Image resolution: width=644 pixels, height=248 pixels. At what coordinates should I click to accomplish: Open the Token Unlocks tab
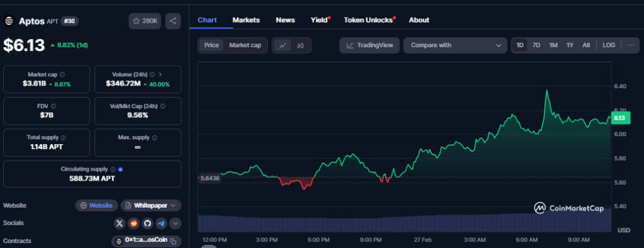pos(369,20)
